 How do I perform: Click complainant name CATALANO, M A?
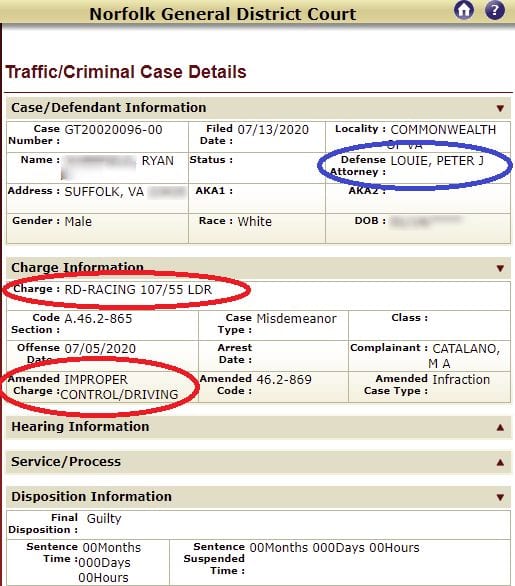pos(466,356)
